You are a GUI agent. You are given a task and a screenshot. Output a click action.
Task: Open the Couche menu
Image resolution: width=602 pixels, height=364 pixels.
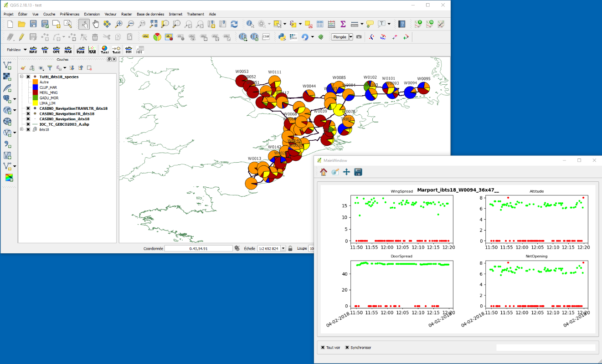click(49, 14)
